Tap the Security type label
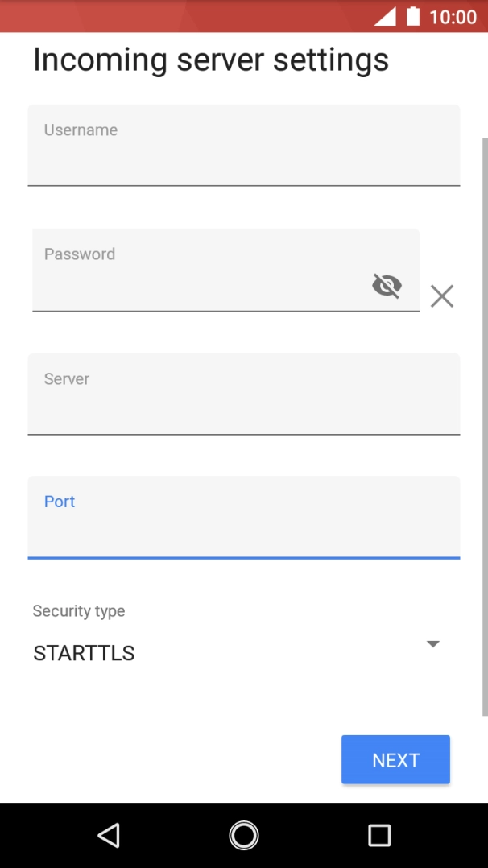The image size is (488, 868). [x=78, y=610]
